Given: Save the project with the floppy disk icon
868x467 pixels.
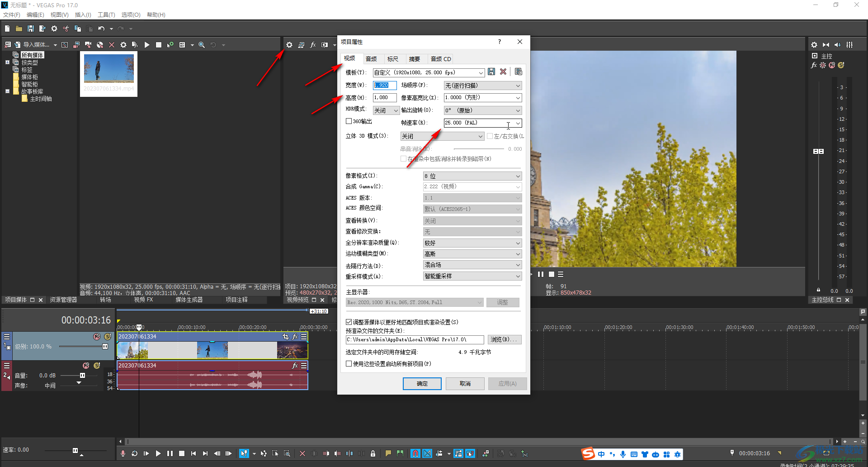Looking at the screenshot, I should [x=31, y=29].
